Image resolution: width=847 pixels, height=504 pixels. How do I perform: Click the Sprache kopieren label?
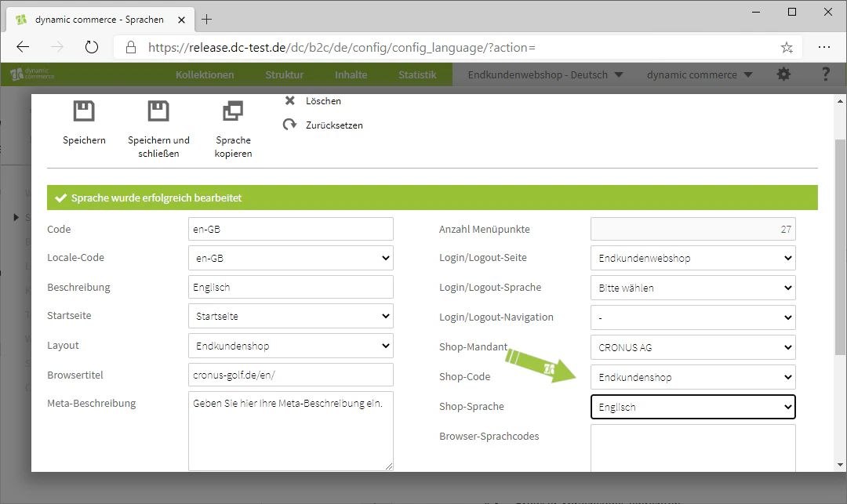[233, 147]
